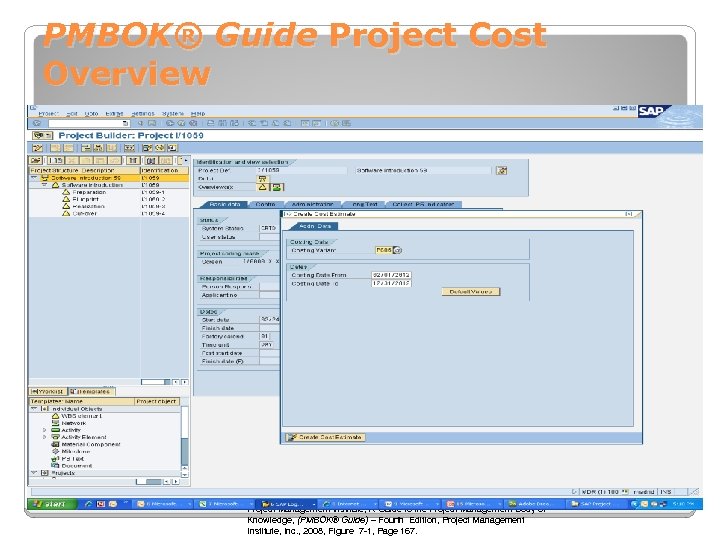This screenshot has height=540, width=720.
Task: Select the WBS element template
Action: point(82,416)
